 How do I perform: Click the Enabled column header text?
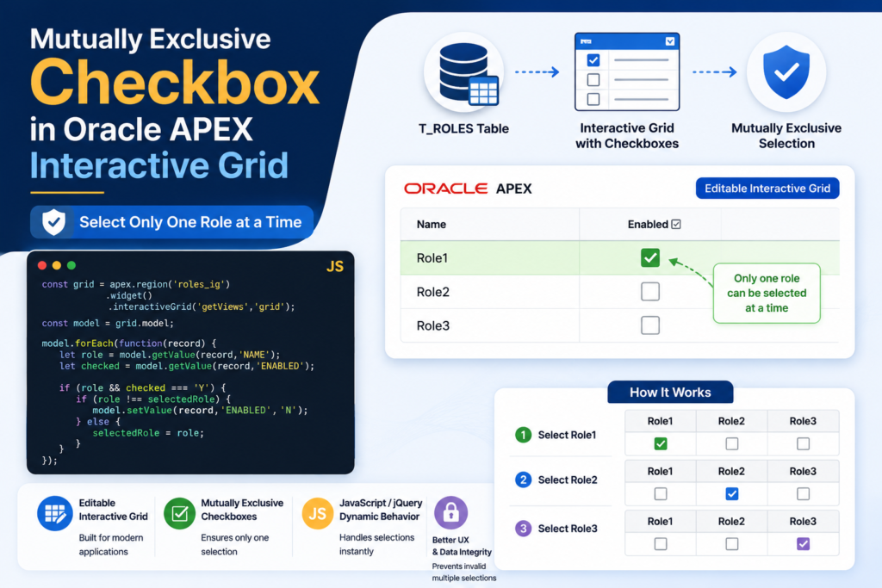click(648, 225)
